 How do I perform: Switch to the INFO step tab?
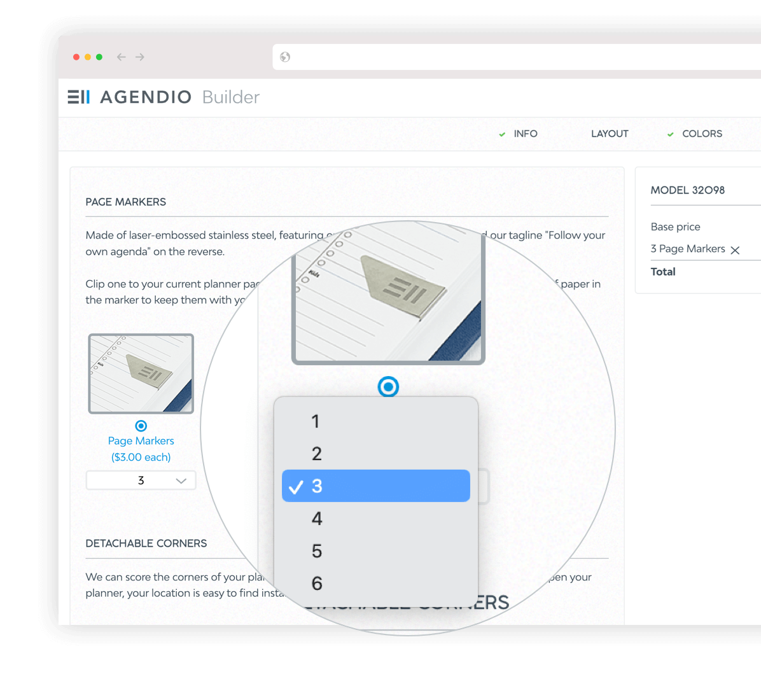coord(525,134)
